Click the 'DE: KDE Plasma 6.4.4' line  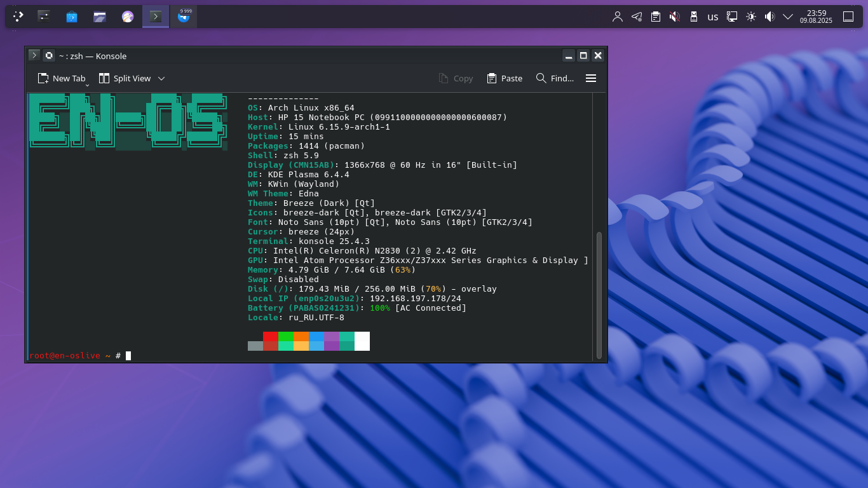pyautogui.click(x=299, y=175)
